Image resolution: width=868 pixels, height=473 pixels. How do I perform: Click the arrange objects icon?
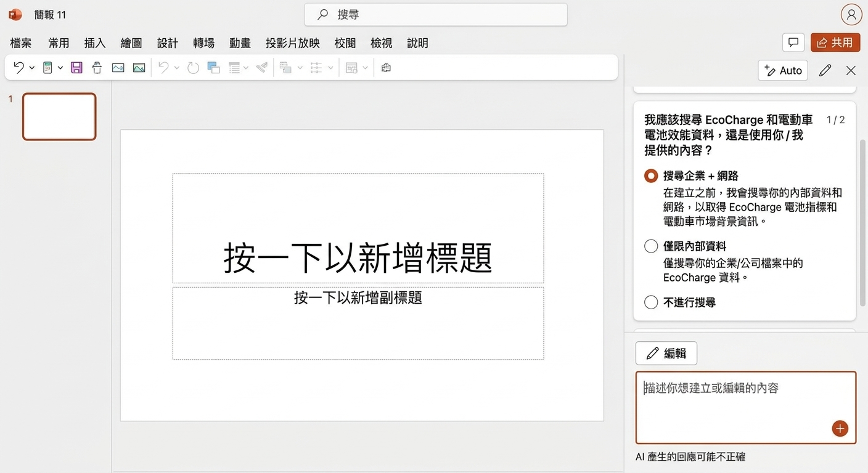point(285,68)
